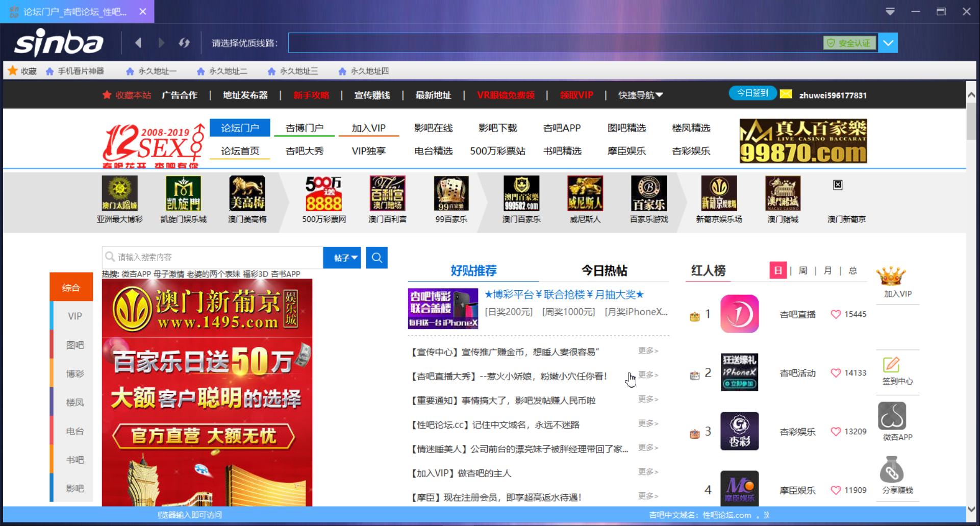980x526 pixels.
Task: Open the 微杏APP icon
Action: point(892,416)
